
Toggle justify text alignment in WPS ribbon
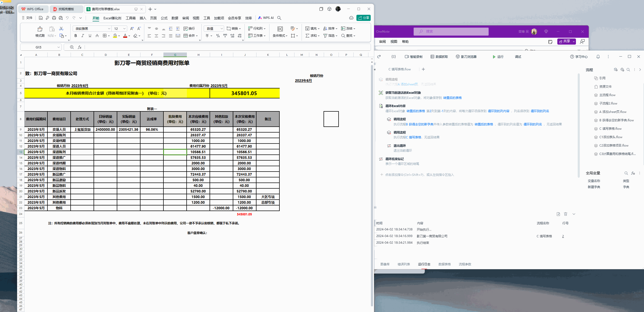[x=171, y=36]
